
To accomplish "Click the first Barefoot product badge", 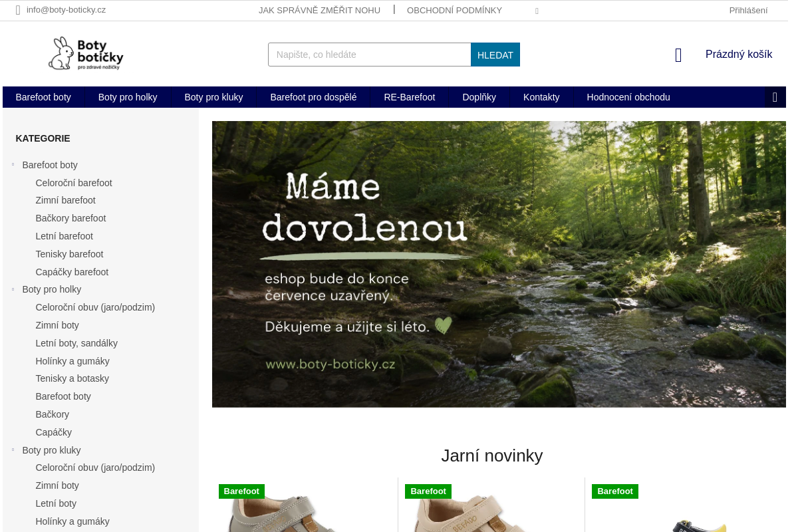I will click(x=241, y=491).
